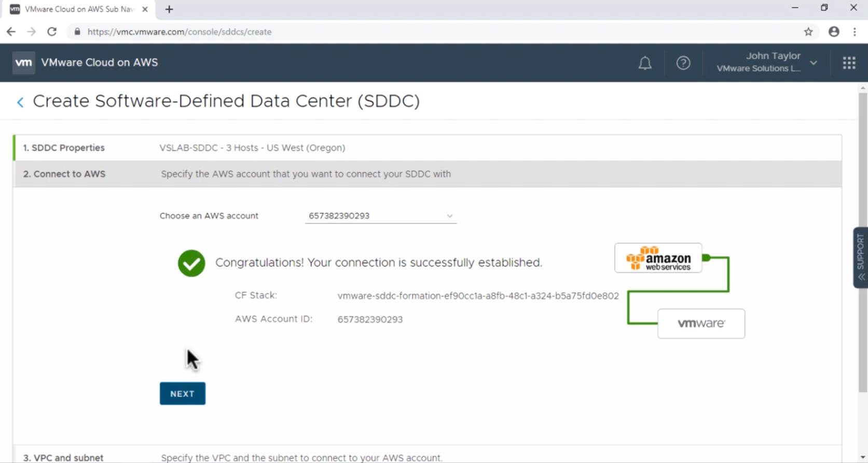Click the vmware logo box
Image resolution: width=868 pixels, height=463 pixels.
701,324
